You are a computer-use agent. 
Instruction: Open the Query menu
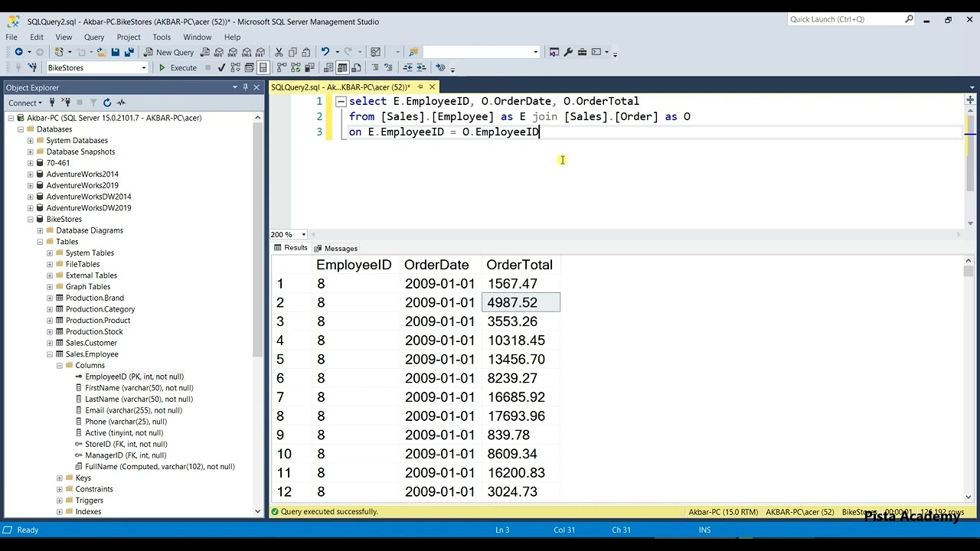coord(94,37)
